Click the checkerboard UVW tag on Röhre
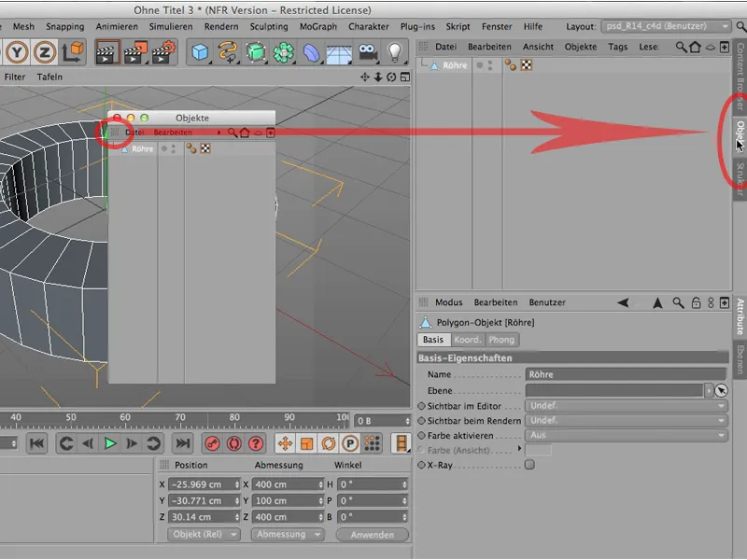The height and width of the screenshot is (560, 747). tap(527, 65)
